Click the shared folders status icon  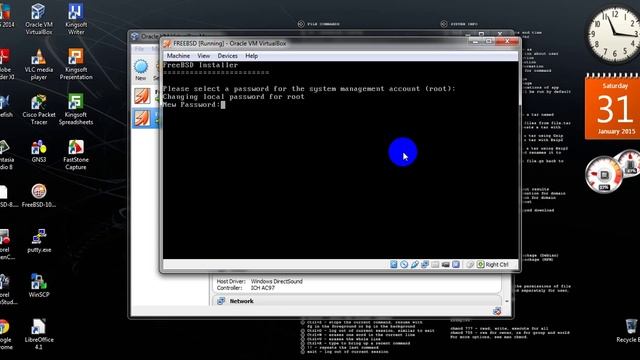click(435, 264)
